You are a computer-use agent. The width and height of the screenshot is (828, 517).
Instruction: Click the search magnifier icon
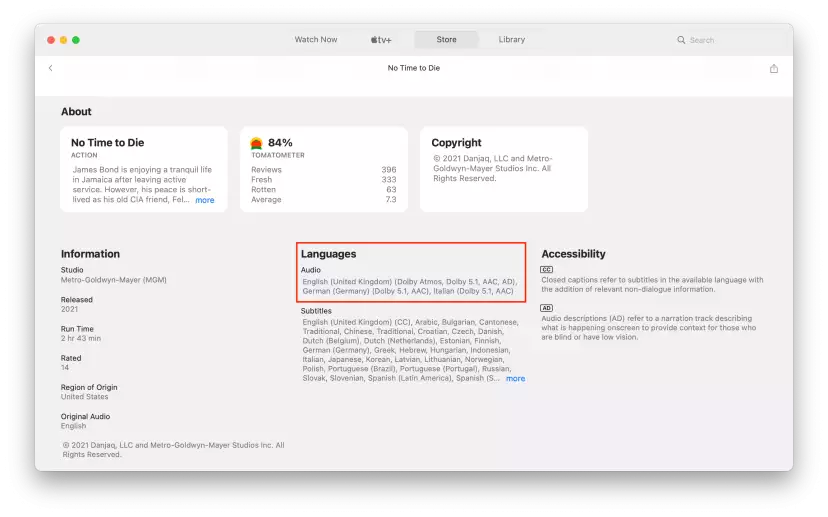pyautogui.click(x=681, y=40)
